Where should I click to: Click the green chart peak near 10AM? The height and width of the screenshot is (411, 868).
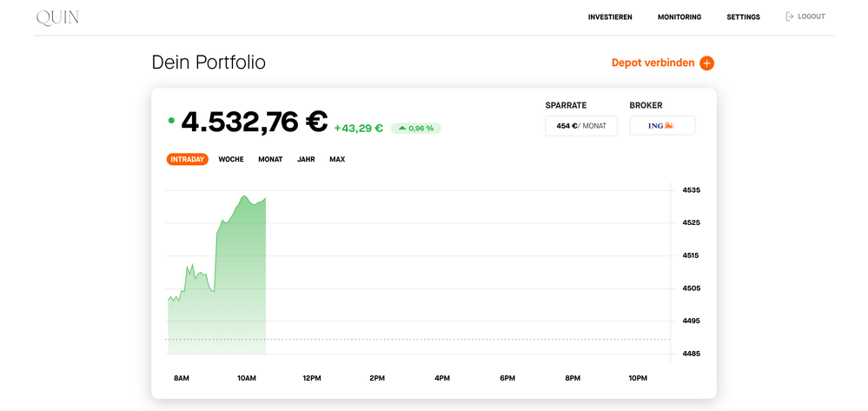tap(245, 197)
